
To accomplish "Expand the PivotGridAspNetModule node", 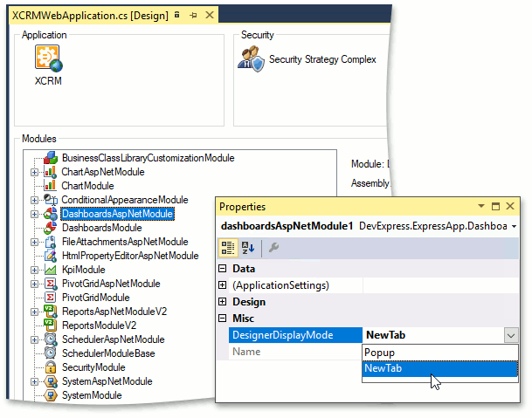I will point(34,284).
